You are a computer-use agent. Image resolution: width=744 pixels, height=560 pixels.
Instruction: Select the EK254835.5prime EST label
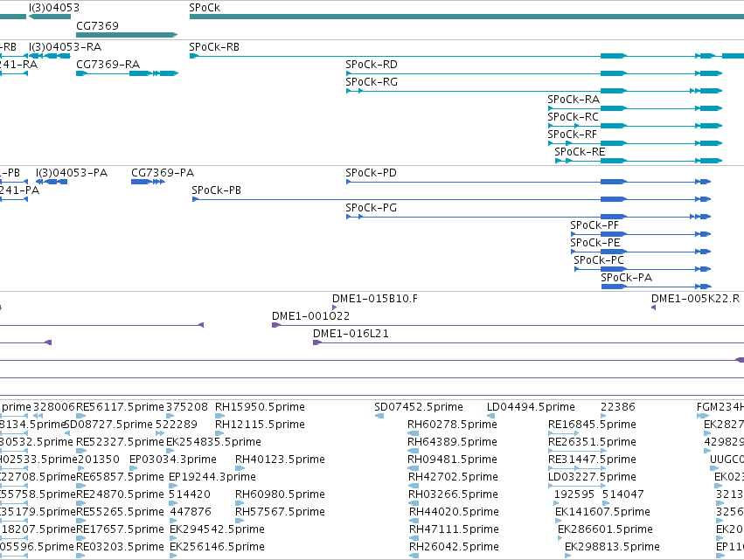coord(213,442)
